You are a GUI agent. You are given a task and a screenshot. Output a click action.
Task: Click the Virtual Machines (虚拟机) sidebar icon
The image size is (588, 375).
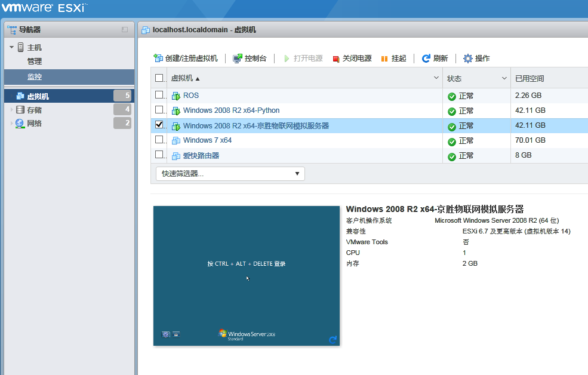coord(20,96)
